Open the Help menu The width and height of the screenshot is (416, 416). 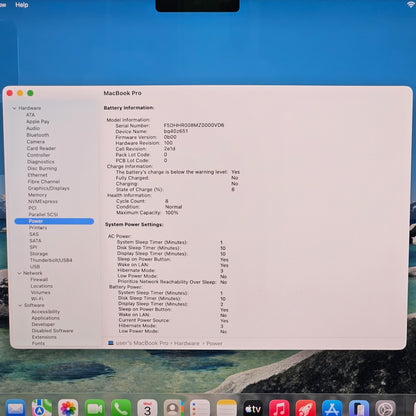click(x=22, y=5)
